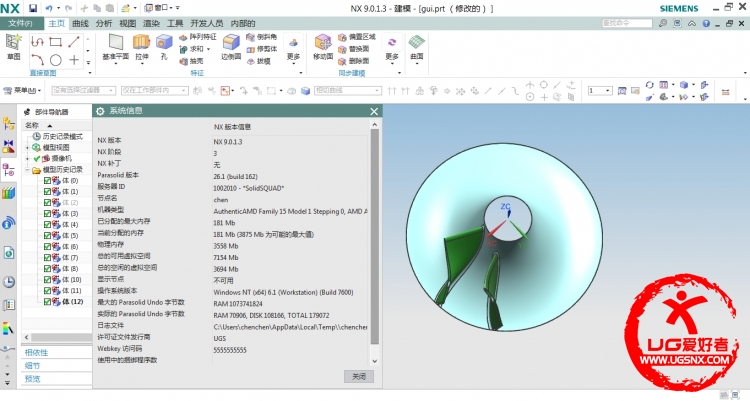Open the 草图 (Sketch) tool
Image resolution: width=750 pixels, height=401 pixels.
click(13, 47)
